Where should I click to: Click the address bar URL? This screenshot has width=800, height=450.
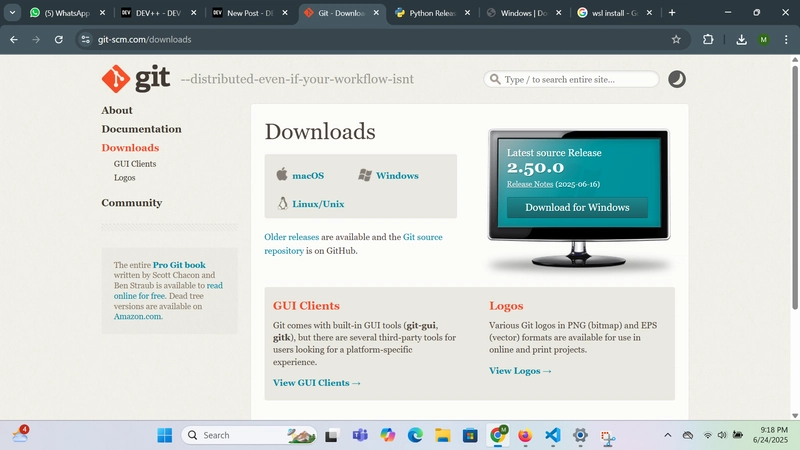coord(144,39)
